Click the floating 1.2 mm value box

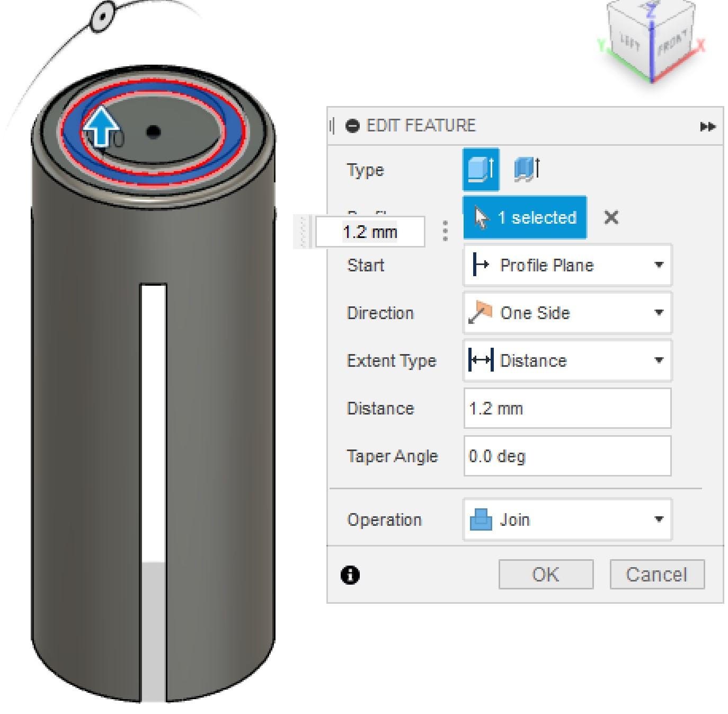pos(370,232)
